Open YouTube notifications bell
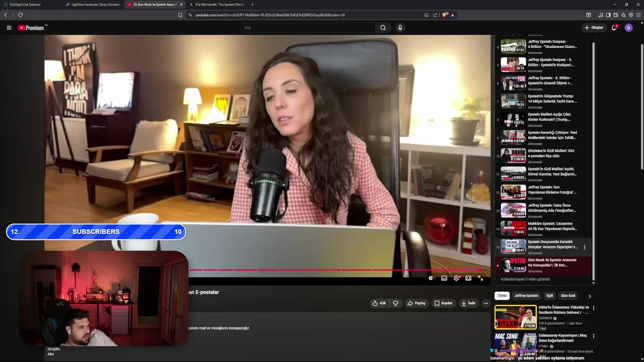 tap(614, 28)
